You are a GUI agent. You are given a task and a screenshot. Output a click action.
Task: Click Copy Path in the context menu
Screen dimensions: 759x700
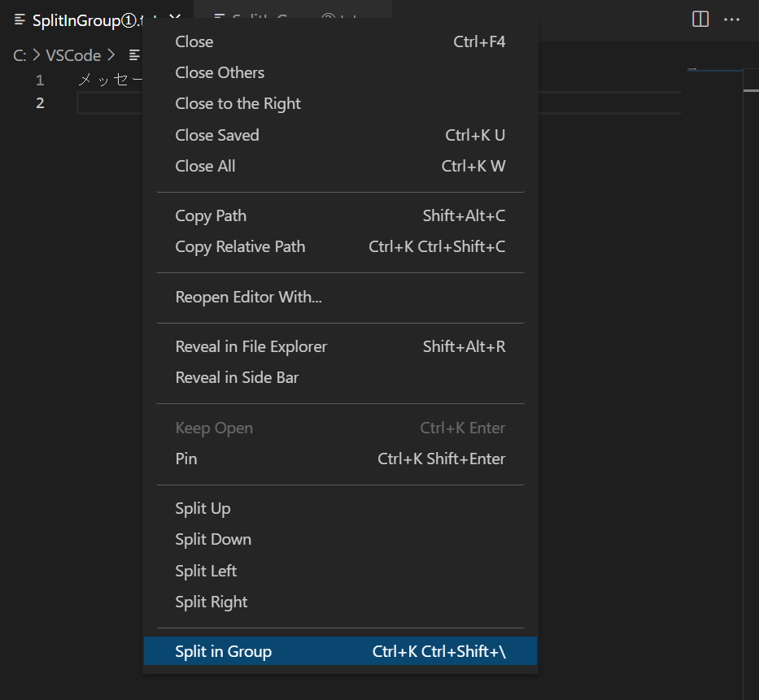pyautogui.click(x=211, y=215)
